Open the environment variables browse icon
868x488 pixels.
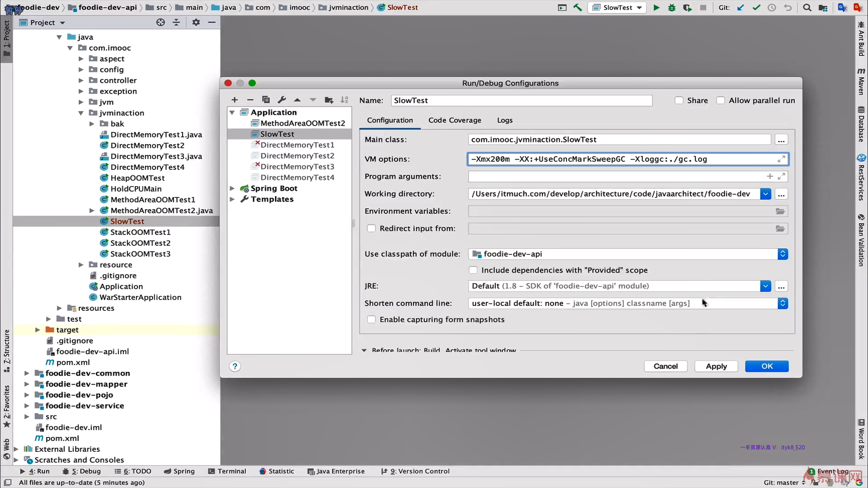780,211
